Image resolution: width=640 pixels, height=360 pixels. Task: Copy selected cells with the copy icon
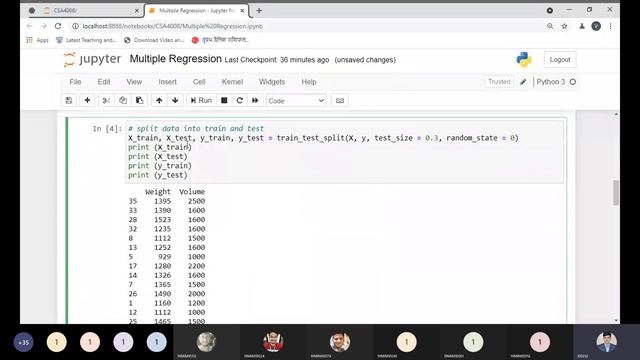(x=123, y=100)
